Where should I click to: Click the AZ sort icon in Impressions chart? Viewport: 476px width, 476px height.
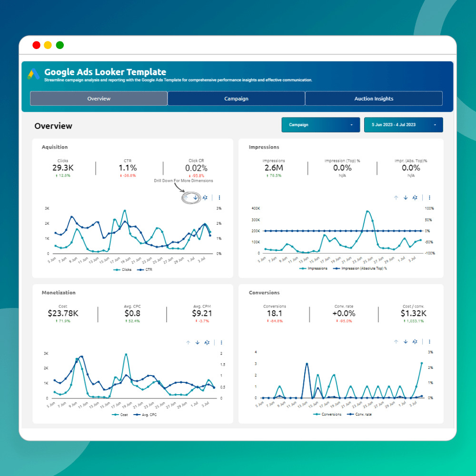click(415, 198)
